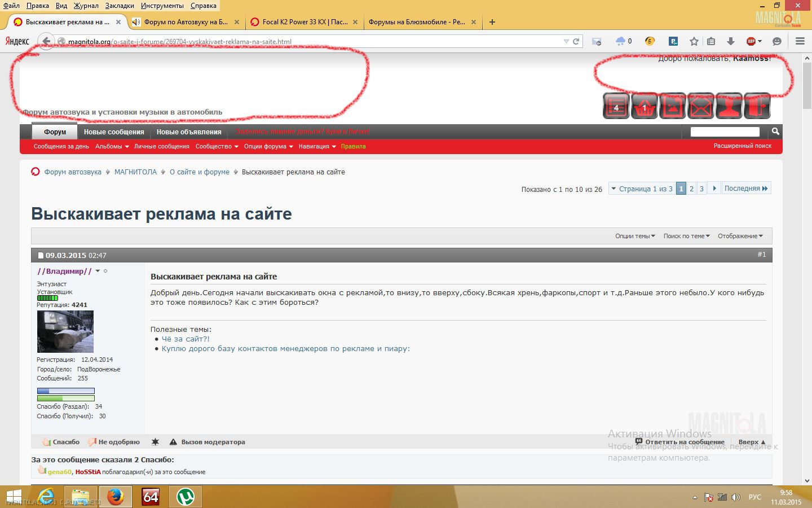Open the new messages list icon with 4
Screen dimensions: 812x508
[616, 106]
